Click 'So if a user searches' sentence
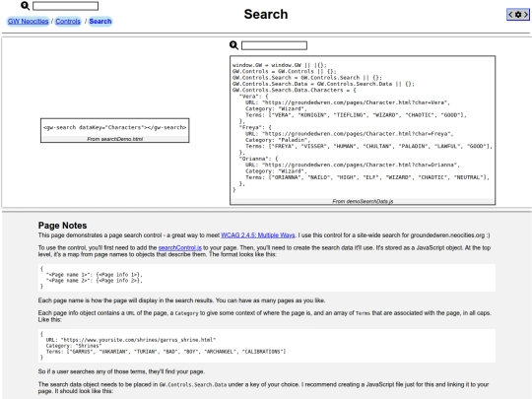Screen dimensions: 532x399 121,371
